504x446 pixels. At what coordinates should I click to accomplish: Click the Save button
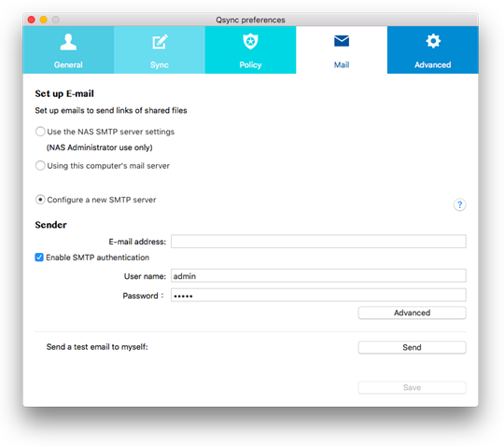[413, 387]
